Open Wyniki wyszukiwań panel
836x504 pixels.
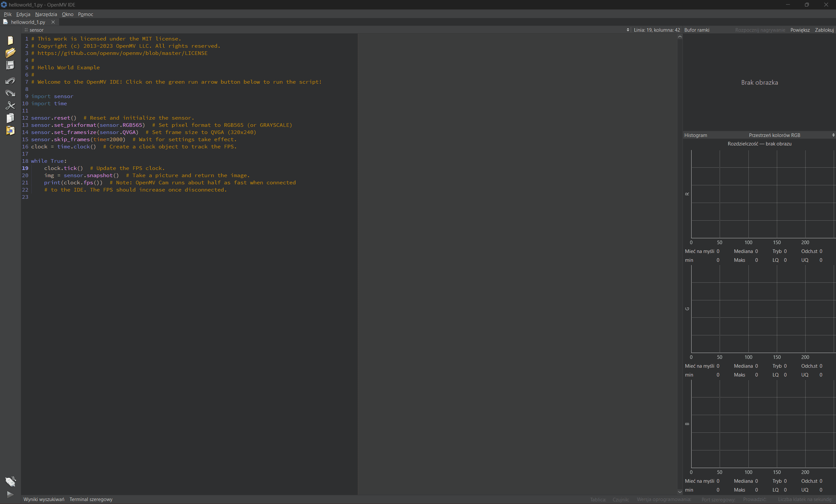coord(44,499)
